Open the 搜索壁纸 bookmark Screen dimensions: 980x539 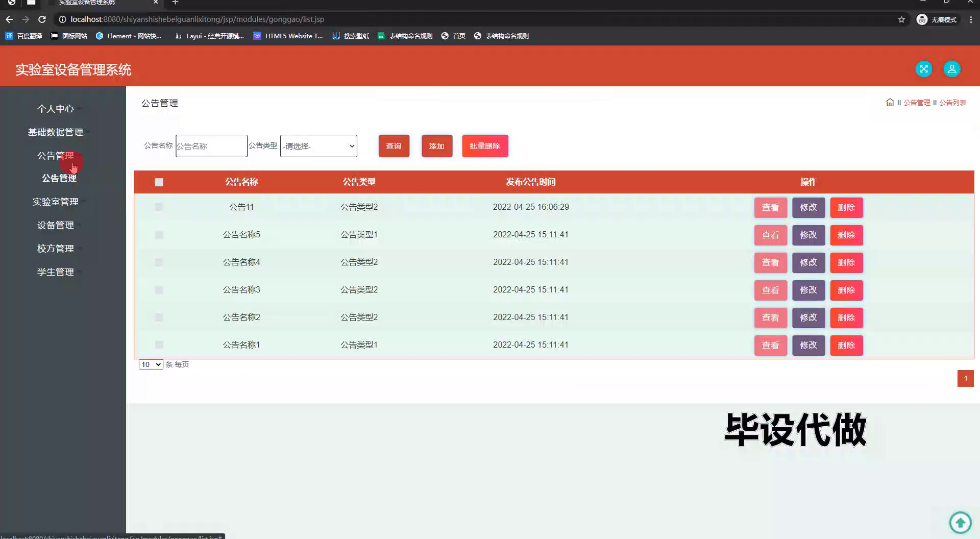tap(351, 36)
